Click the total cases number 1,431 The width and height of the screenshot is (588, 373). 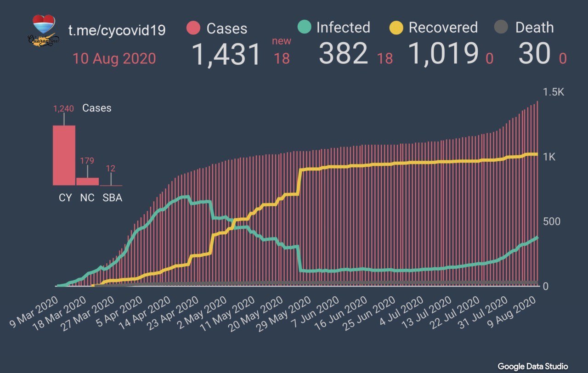[226, 54]
